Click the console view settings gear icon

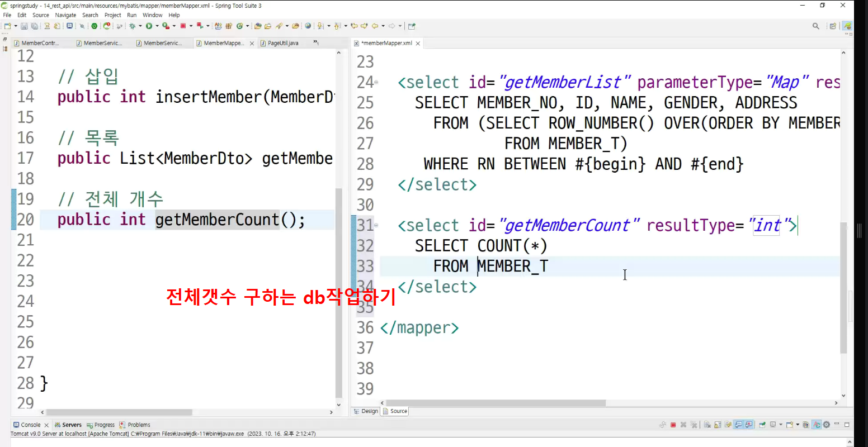[826, 425]
